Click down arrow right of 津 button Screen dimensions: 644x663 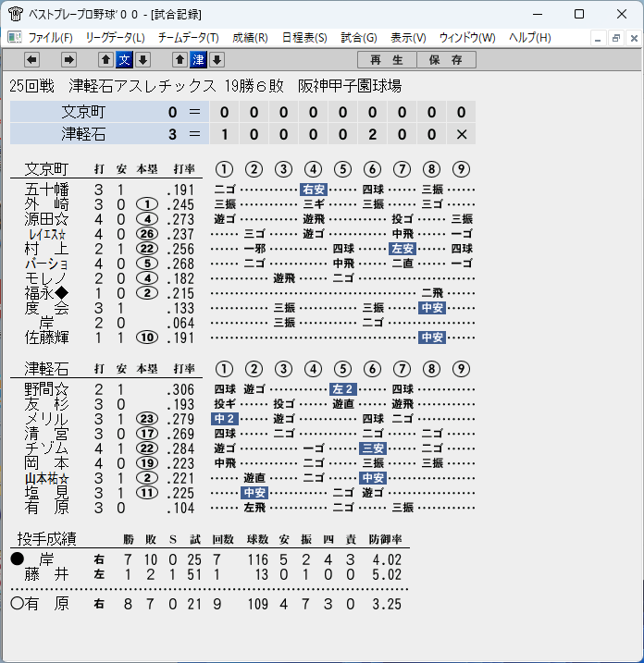pos(217,59)
